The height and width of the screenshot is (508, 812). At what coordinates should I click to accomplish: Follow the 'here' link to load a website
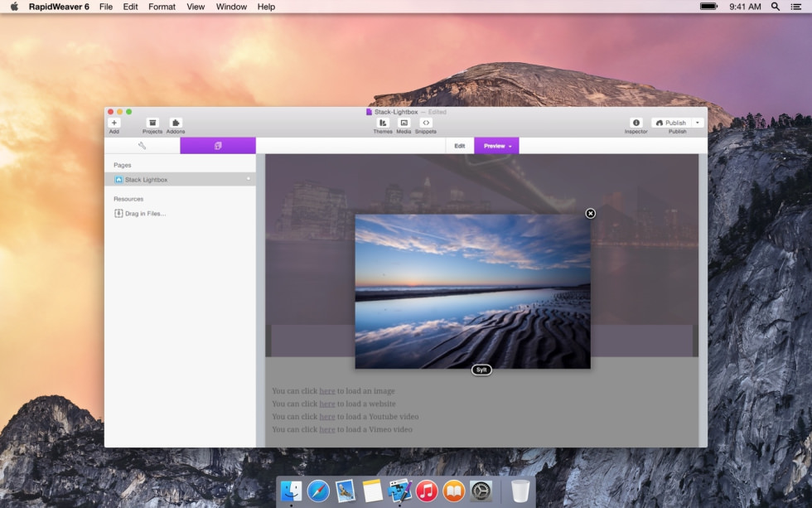[x=327, y=404]
